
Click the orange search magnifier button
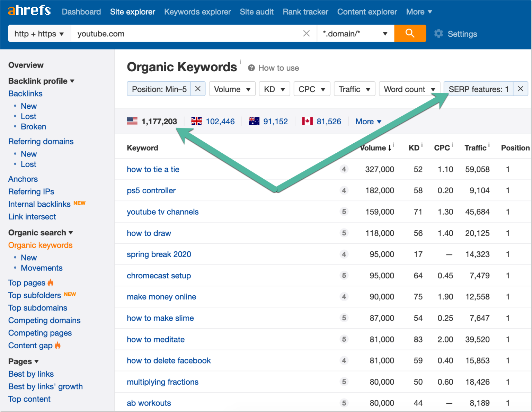coord(410,33)
